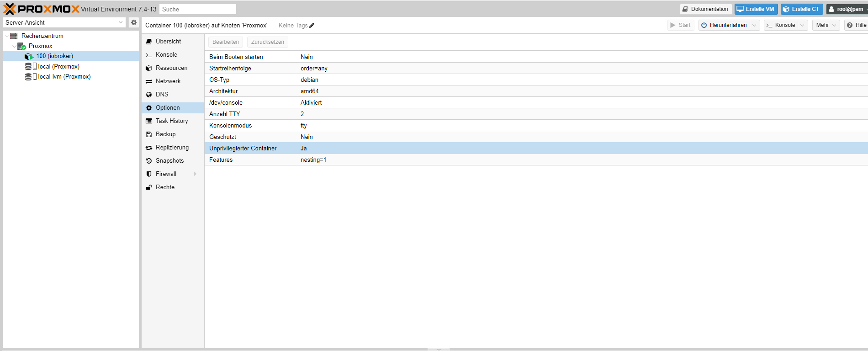The width and height of the screenshot is (868, 351).
Task: Click the Backup floppy icon
Action: [x=149, y=134]
